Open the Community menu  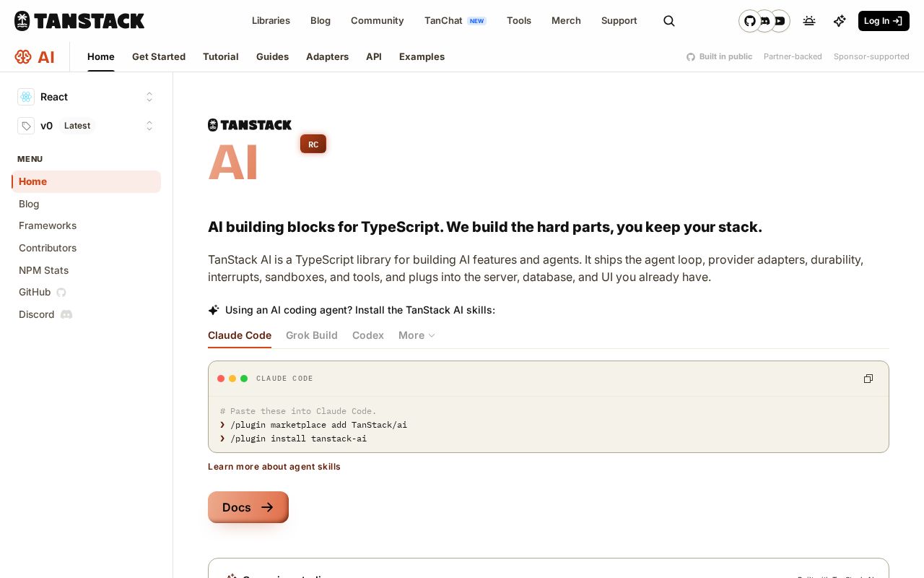[x=378, y=21]
